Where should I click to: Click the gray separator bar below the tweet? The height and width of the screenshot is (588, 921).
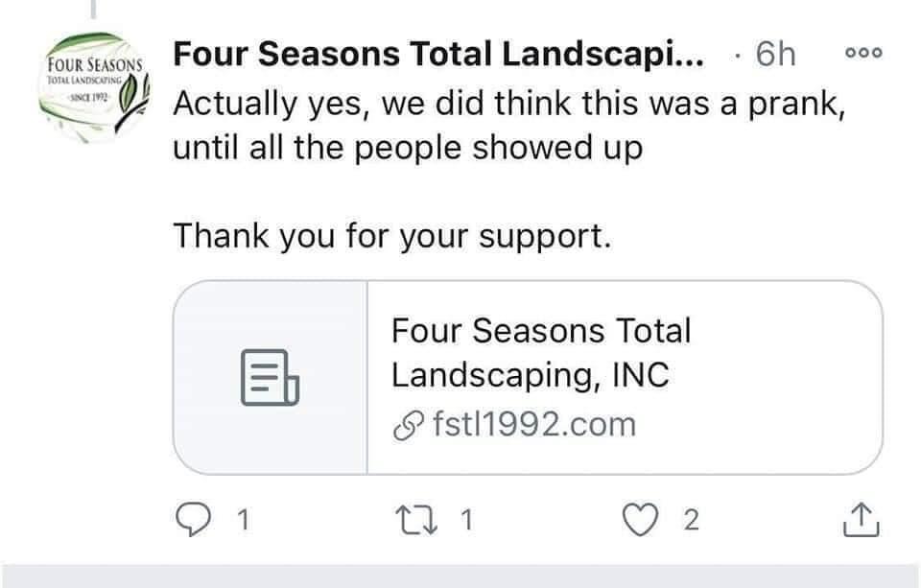460,576
